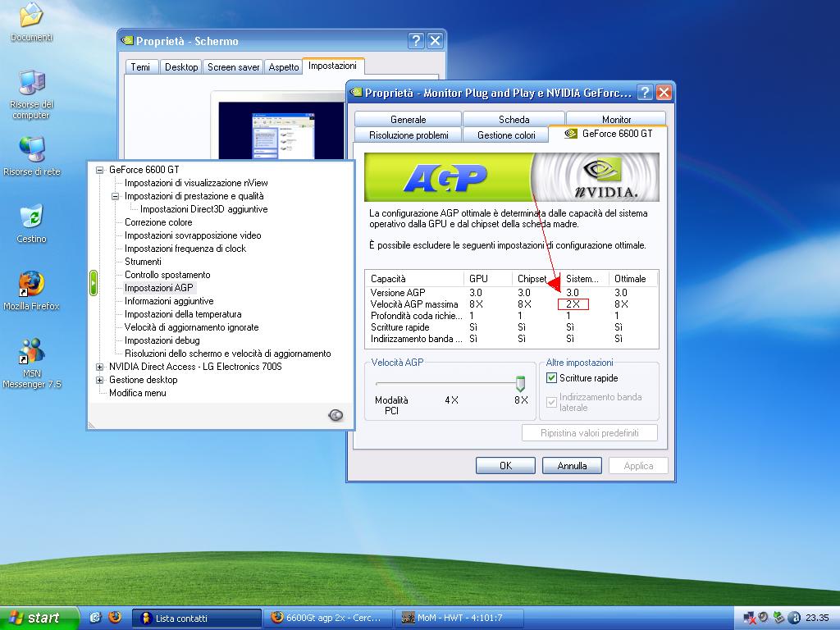The width and height of the screenshot is (840, 630).
Task: Click Modifica menu entry
Action: (x=137, y=393)
